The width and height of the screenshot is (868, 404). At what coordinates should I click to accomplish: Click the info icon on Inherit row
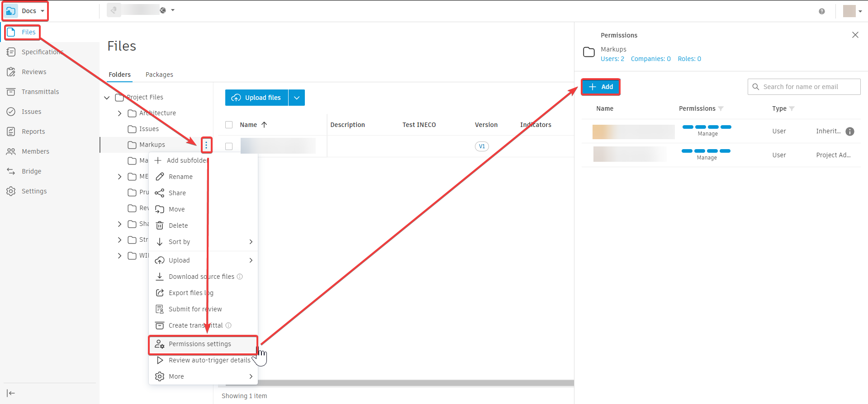point(850,132)
